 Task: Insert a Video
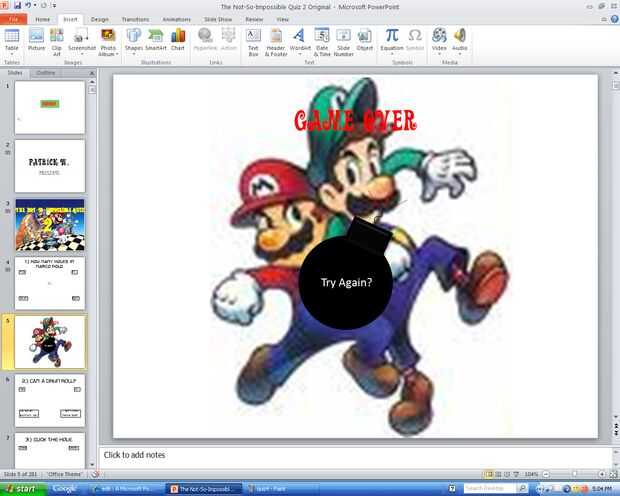click(x=439, y=42)
